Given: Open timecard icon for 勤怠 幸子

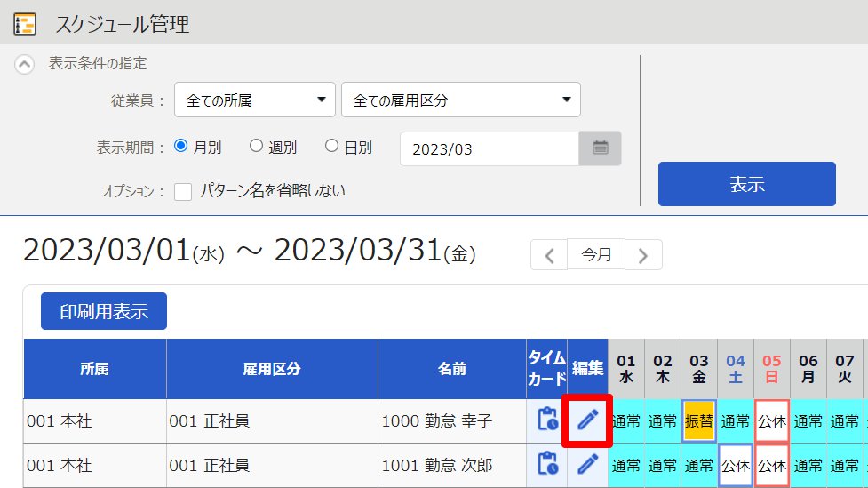Looking at the screenshot, I should (547, 420).
